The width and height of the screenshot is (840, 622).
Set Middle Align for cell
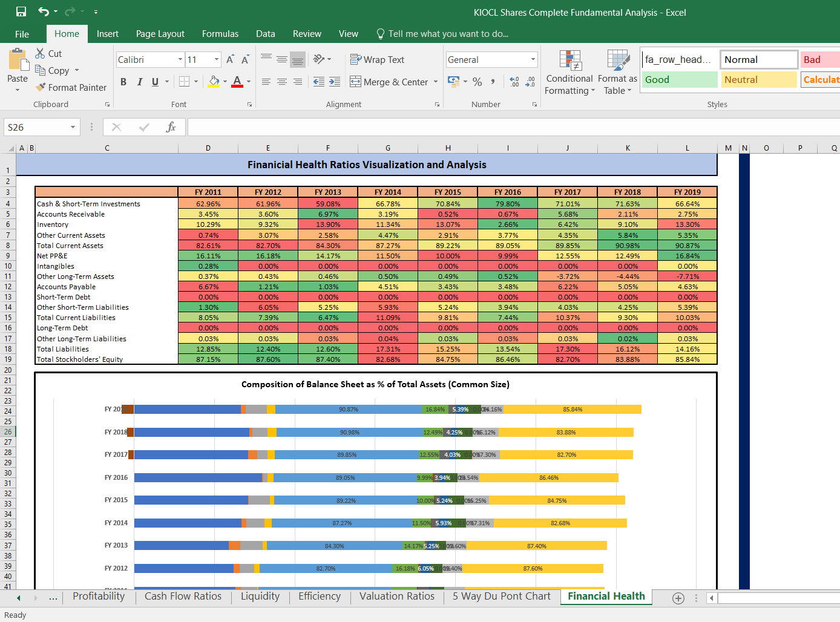coord(282,59)
